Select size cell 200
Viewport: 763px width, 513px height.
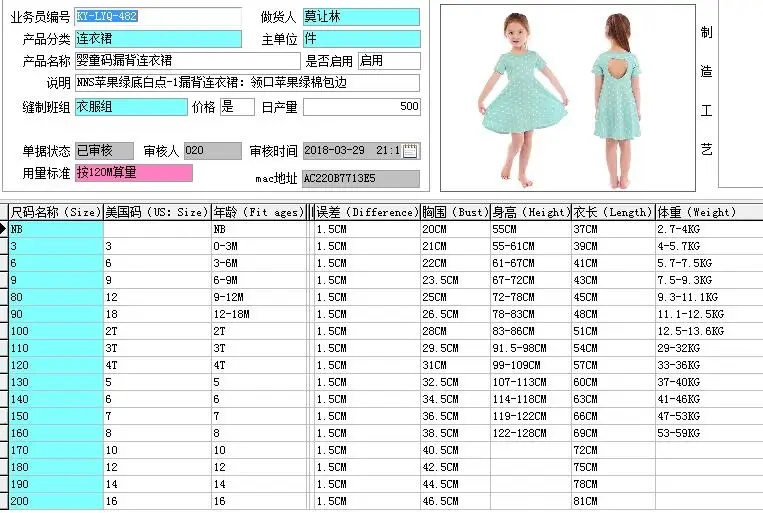pyautogui.click(x=56, y=501)
